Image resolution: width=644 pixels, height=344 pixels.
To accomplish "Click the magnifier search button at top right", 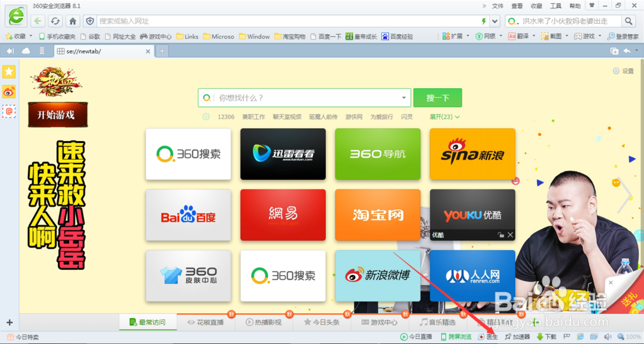I will [x=629, y=21].
